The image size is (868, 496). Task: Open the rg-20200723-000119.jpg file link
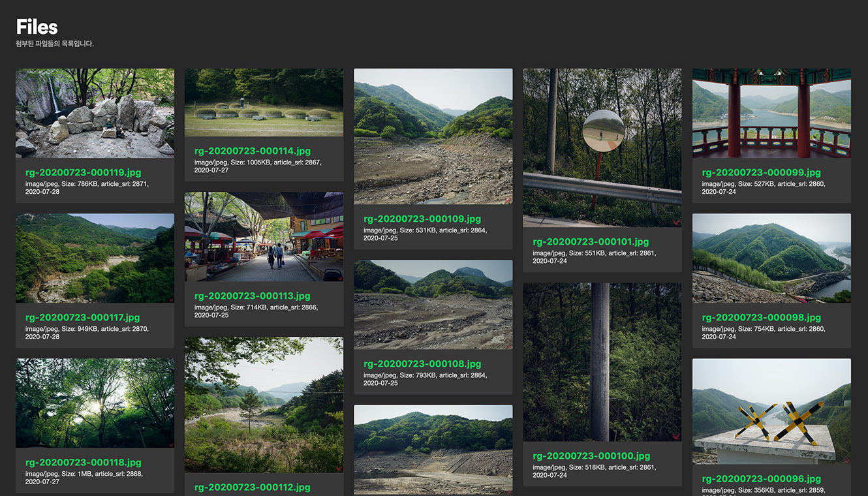pyautogui.click(x=83, y=173)
